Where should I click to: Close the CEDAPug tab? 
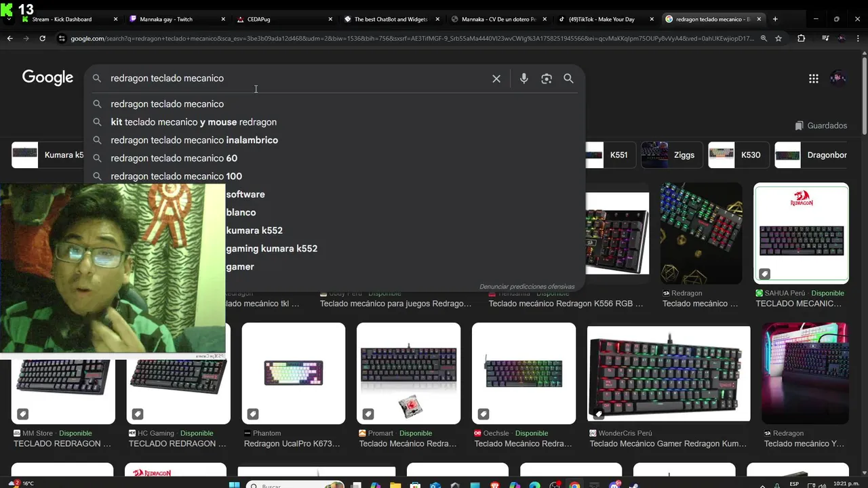(330, 19)
